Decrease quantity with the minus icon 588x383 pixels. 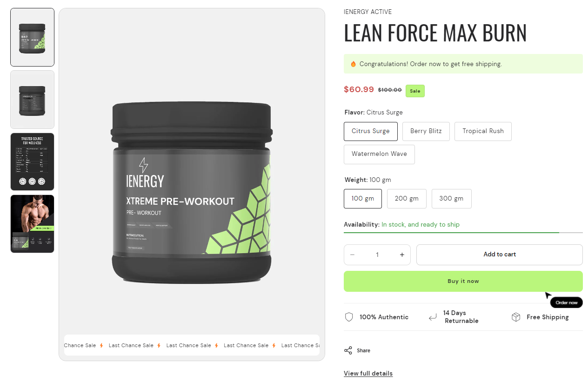(x=352, y=255)
